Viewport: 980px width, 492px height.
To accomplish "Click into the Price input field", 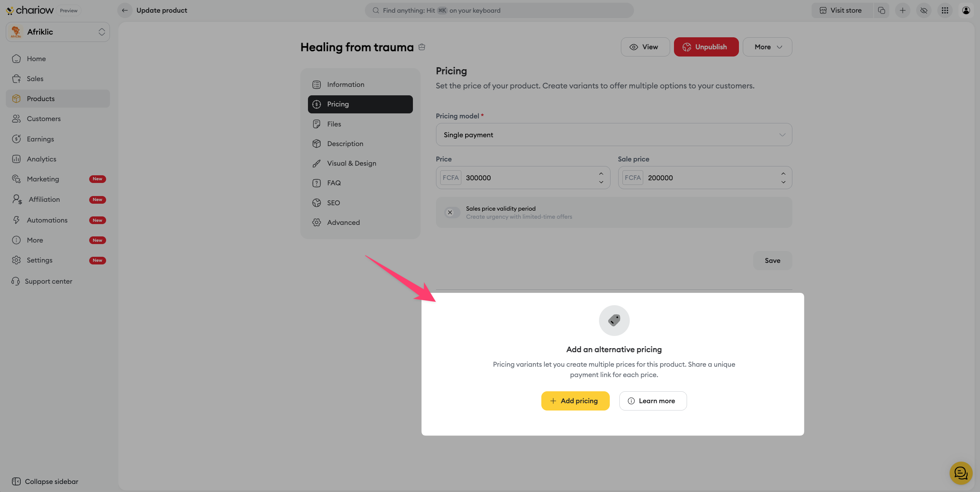I will (527, 178).
